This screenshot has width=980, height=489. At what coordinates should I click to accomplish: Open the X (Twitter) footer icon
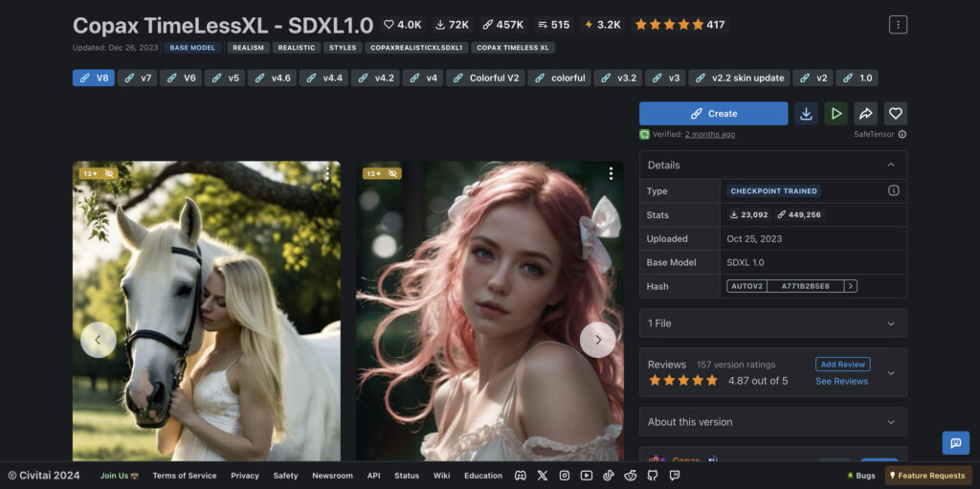click(543, 476)
